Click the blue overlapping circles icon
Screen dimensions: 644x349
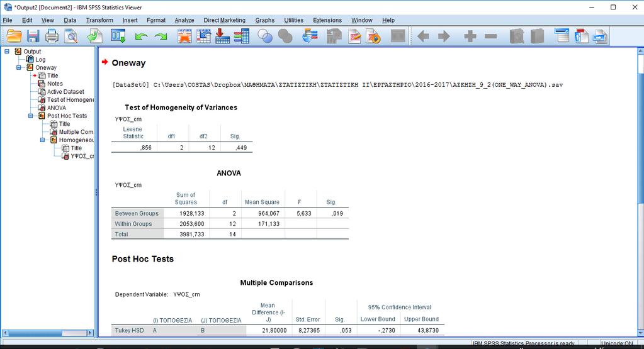coord(265,36)
